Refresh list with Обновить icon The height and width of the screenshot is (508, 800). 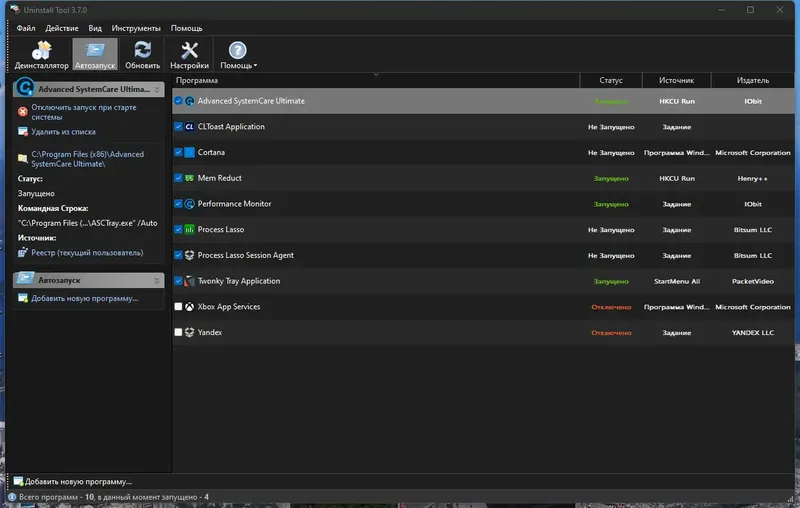pos(142,50)
